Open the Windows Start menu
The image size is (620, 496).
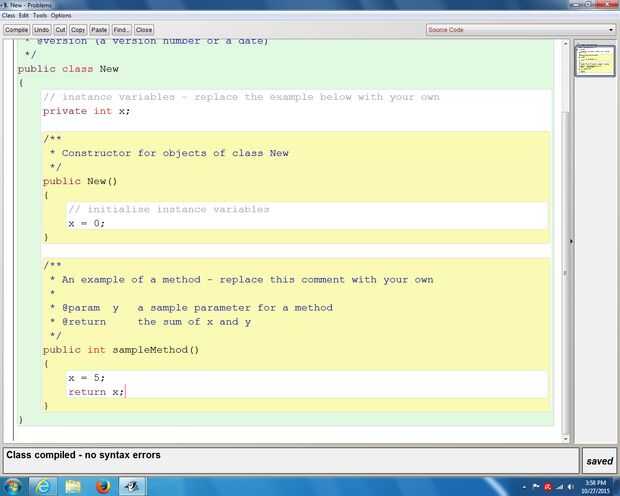12,487
